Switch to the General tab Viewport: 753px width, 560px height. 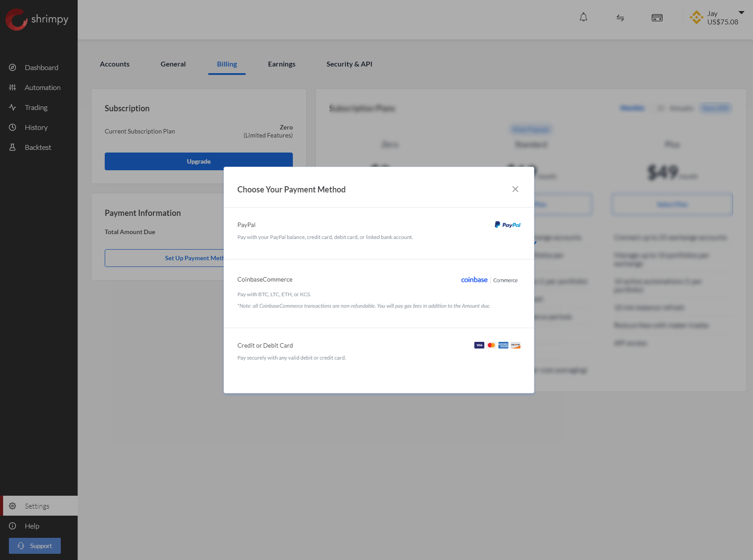(173, 64)
